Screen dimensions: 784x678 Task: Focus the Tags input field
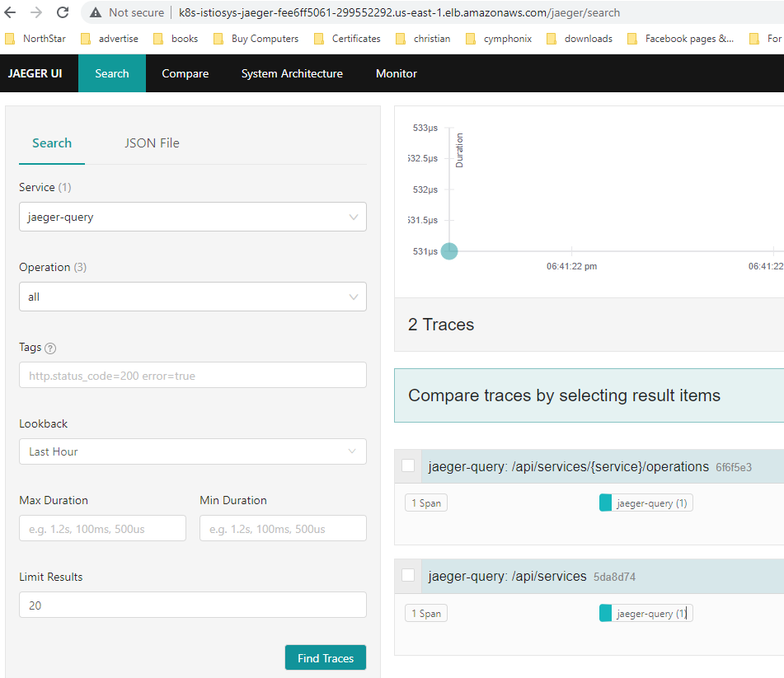click(x=193, y=375)
